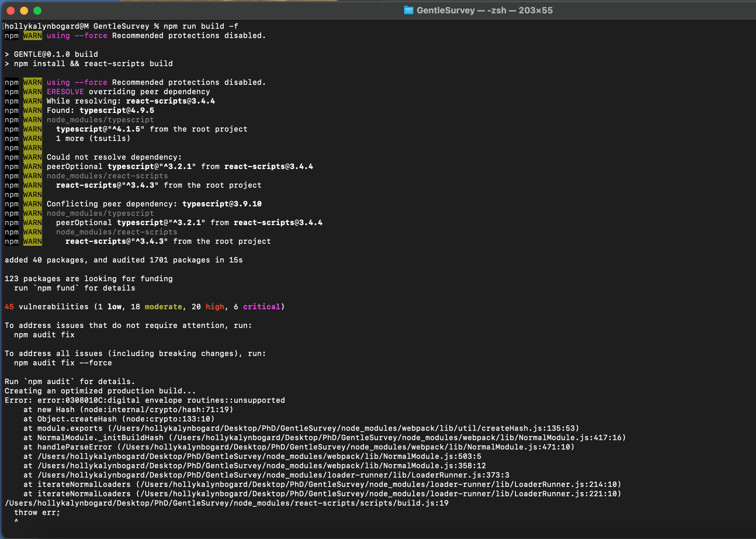
Task: Click the -zsh label in the title bar
Action: coord(497,10)
